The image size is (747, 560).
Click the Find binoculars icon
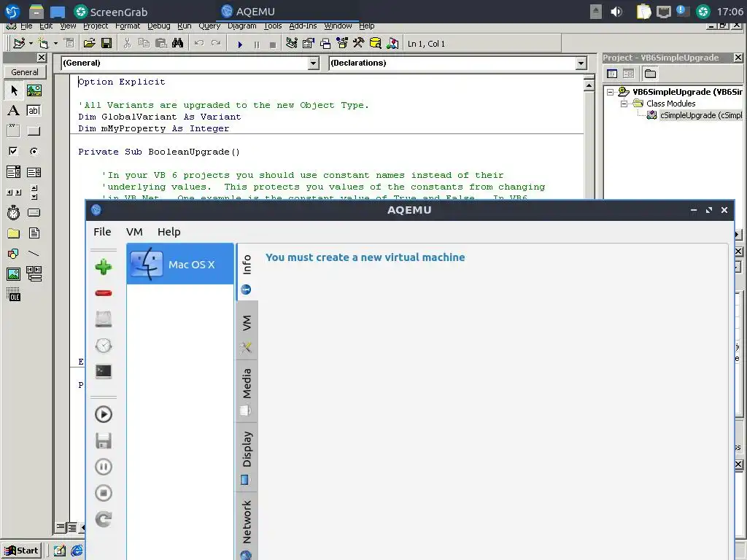coord(178,44)
